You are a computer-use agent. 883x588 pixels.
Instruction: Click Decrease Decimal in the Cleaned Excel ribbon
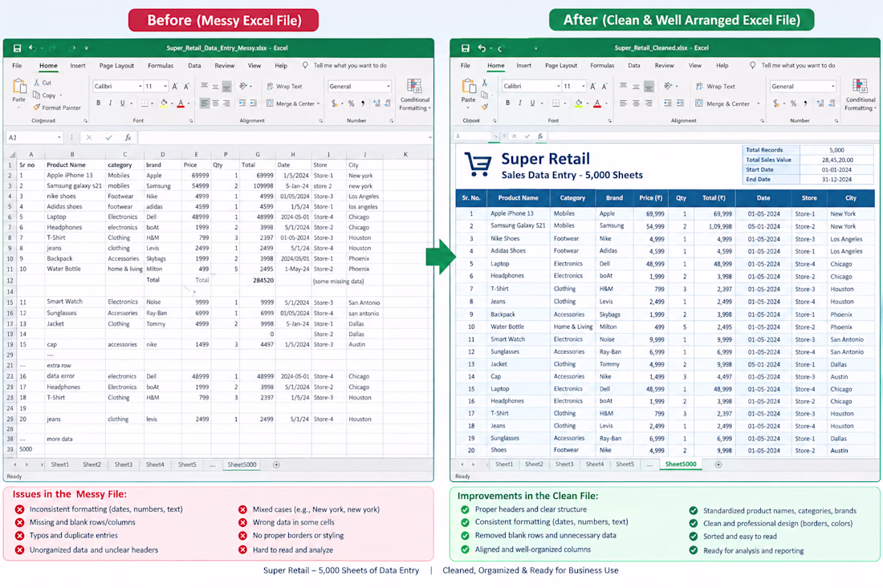click(x=832, y=103)
